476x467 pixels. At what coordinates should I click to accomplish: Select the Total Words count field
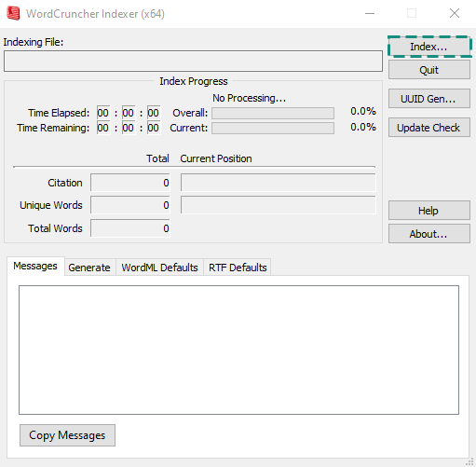point(130,228)
